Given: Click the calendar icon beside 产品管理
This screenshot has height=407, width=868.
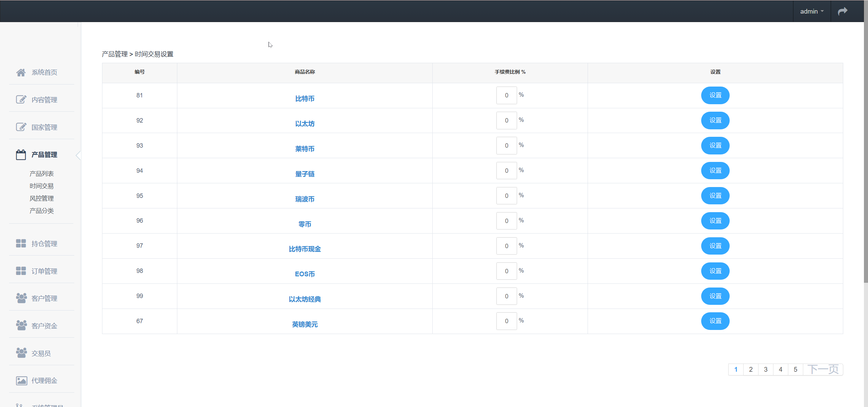Looking at the screenshot, I should coord(21,155).
